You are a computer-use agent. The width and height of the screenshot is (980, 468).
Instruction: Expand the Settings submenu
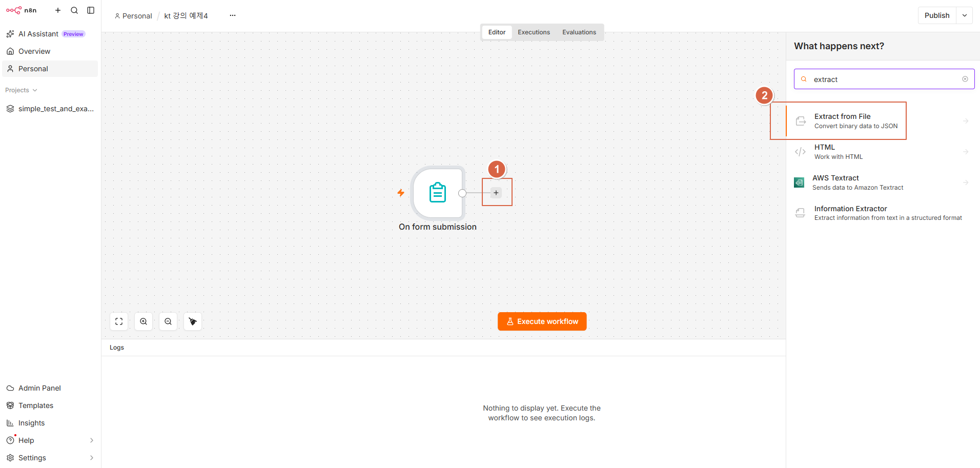92,458
